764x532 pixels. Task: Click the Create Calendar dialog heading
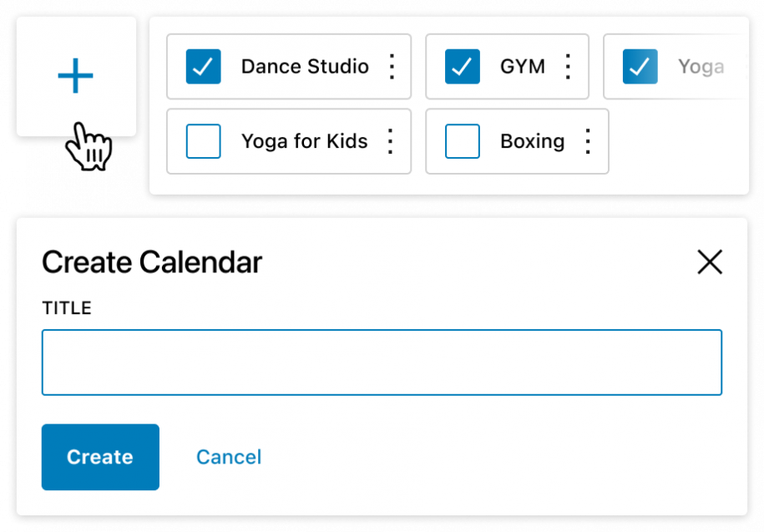151,261
